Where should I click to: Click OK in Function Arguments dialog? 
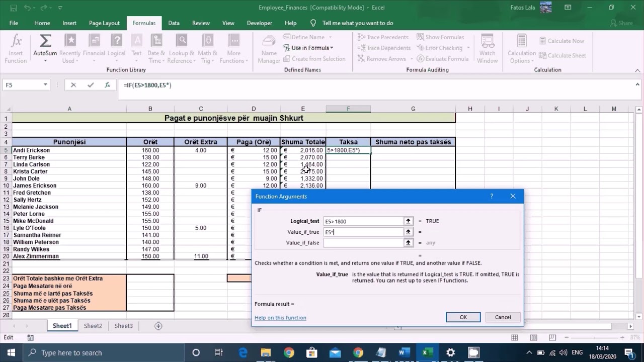pos(463,317)
